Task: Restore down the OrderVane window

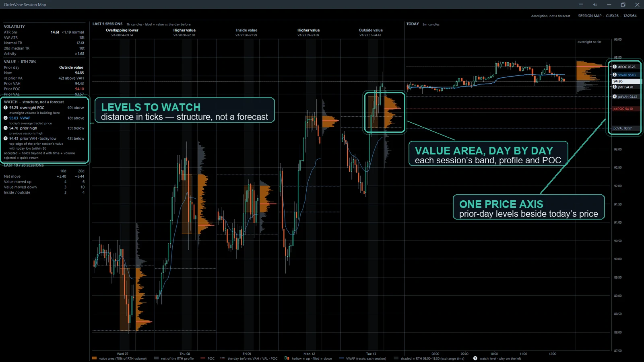Action: pos(623,5)
